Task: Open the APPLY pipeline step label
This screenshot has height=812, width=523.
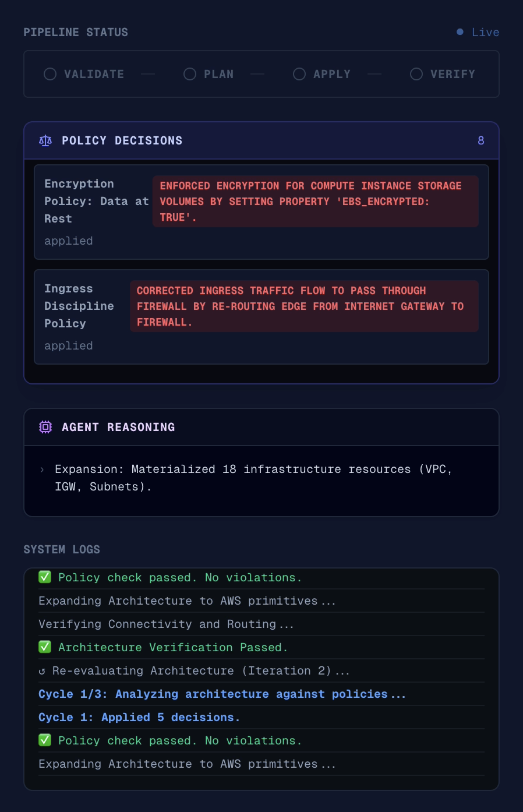Action: tap(332, 74)
